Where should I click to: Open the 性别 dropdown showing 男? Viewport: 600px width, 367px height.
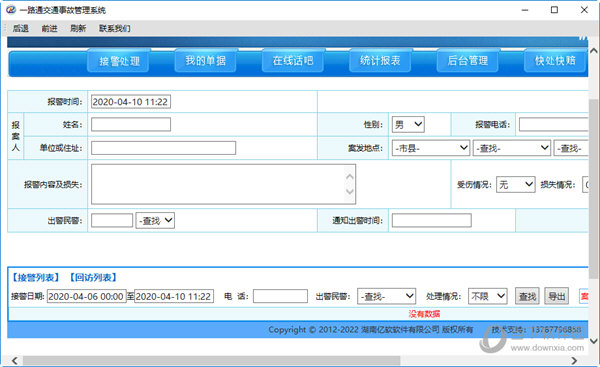point(408,124)
